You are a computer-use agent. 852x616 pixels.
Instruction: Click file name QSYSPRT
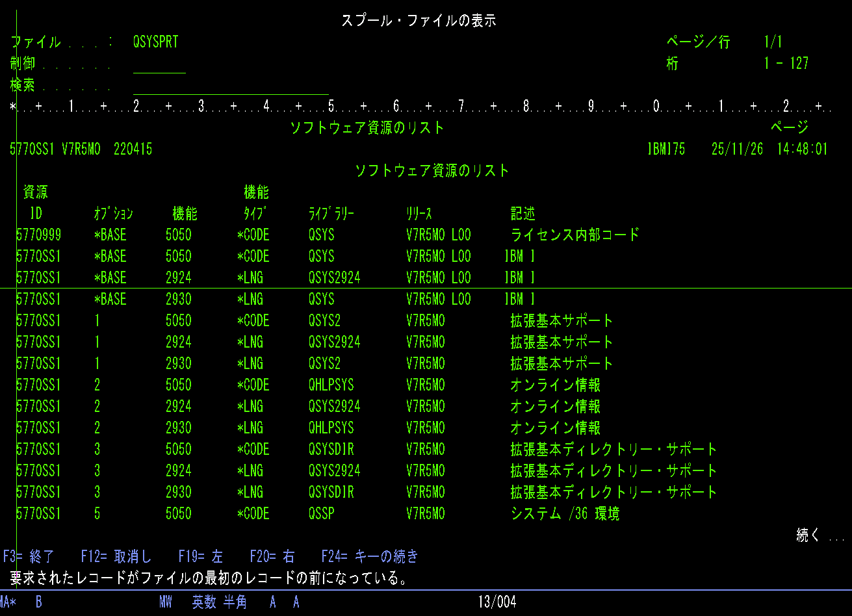click(155, 42)
